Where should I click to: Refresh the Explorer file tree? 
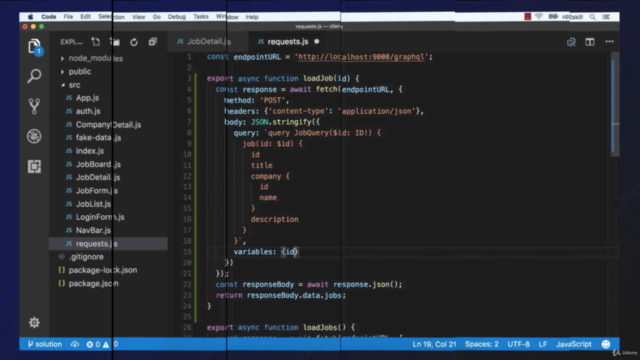pyautogui.click(x=134, y=42)
